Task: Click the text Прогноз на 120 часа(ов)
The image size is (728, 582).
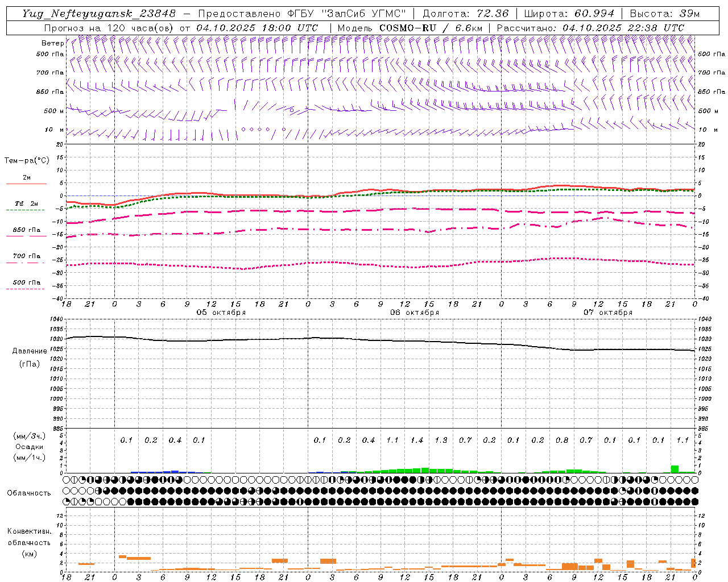Action: 109,28
